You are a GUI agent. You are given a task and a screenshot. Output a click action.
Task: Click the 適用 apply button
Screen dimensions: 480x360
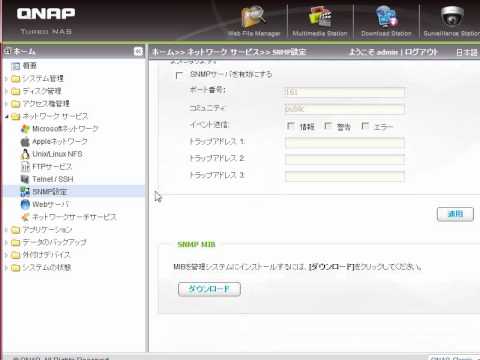click(455, 214)
